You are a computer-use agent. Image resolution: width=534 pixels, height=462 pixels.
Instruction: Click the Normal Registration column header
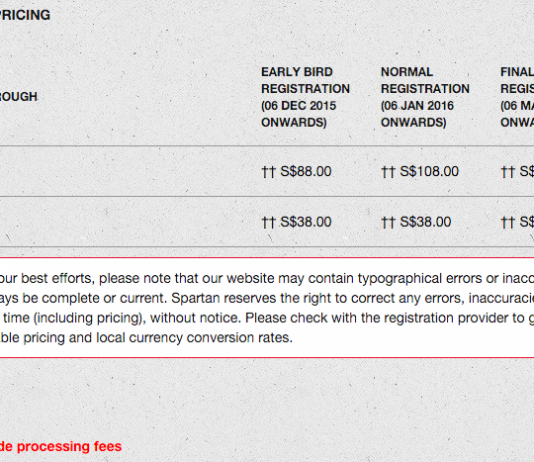[425, 97]
